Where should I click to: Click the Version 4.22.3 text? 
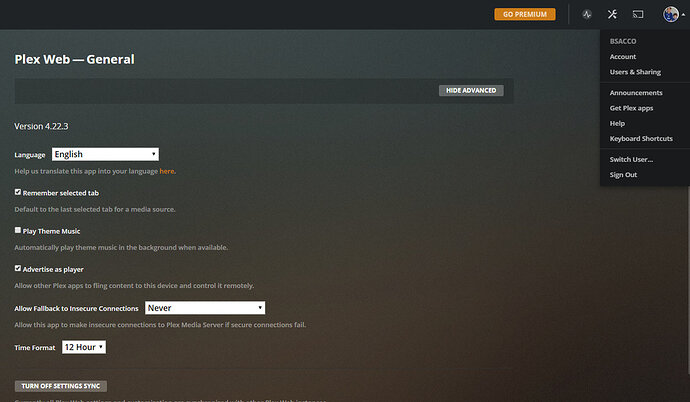pyautogui.click(x=41, y=126)
